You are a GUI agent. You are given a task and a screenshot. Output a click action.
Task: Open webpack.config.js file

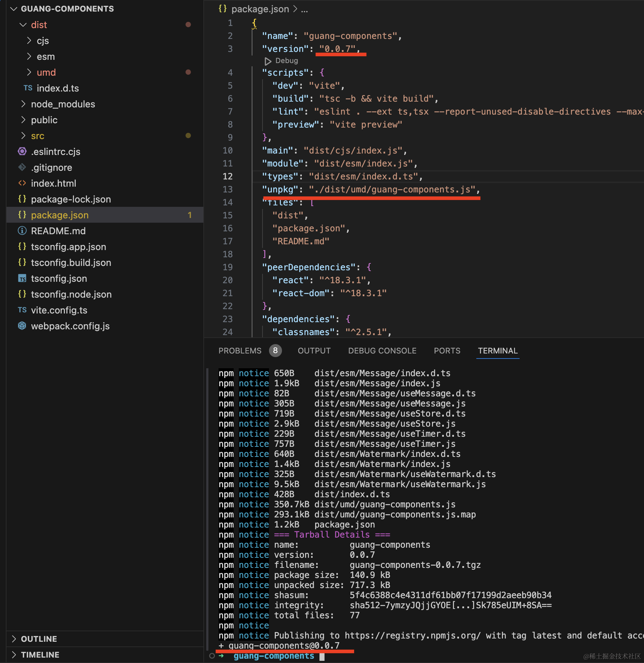70,326
